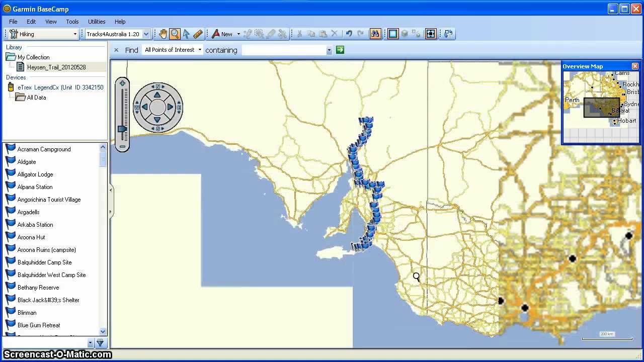Screen dimensions: 644x362
Task: Select the Pan hand tool
Action: (x=163, y=34)
